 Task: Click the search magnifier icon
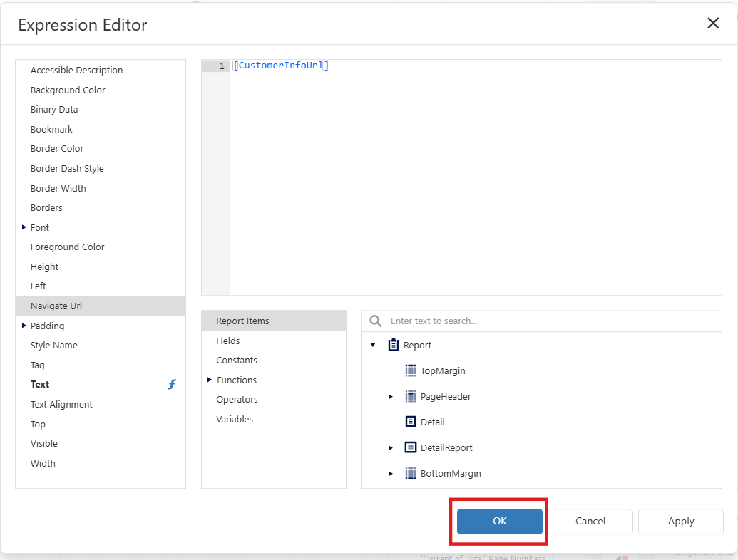pos(376,321)
